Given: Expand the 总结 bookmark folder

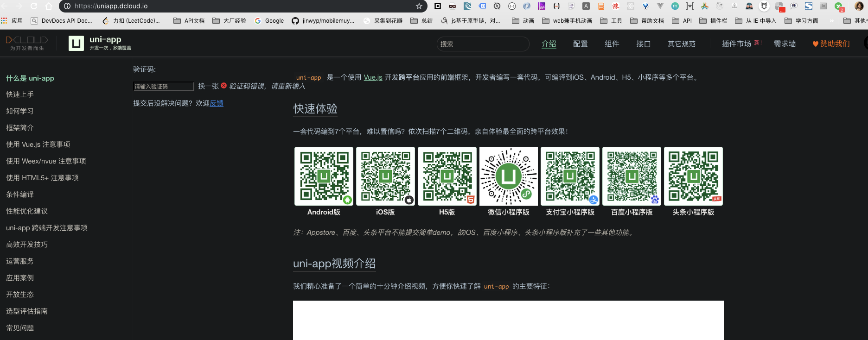Looking at the screenshot, I should [421, 21].
